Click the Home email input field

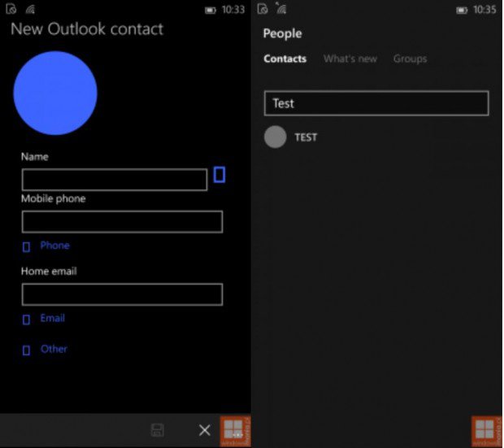pyautogui.click(x=122, y=294)
